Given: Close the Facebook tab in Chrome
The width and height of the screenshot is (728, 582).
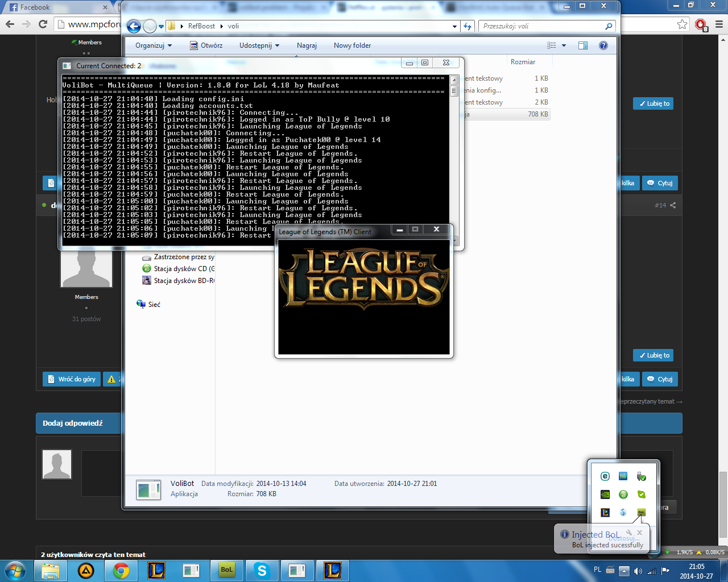Looking at the screenshot, I should click(105, 7).
